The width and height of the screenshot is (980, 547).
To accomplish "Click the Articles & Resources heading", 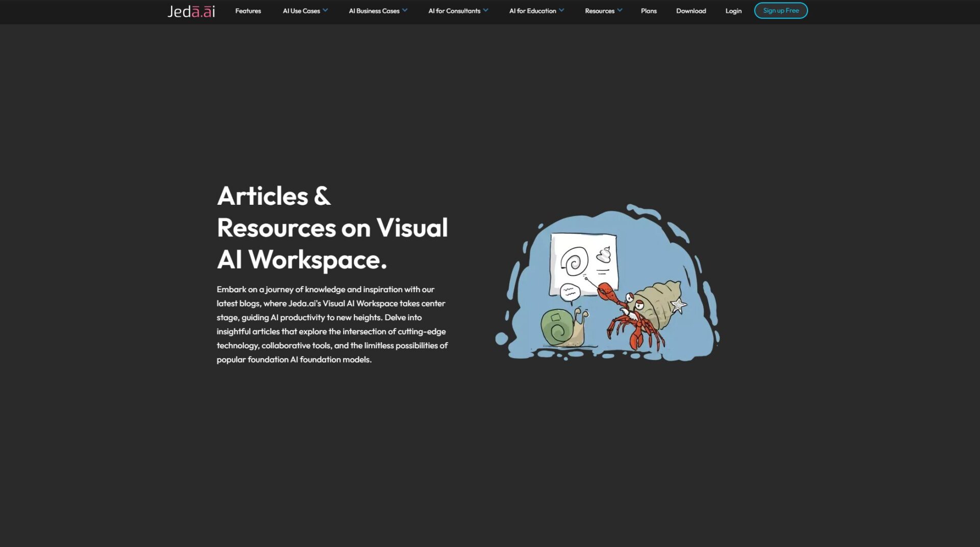I will point(332,228).
